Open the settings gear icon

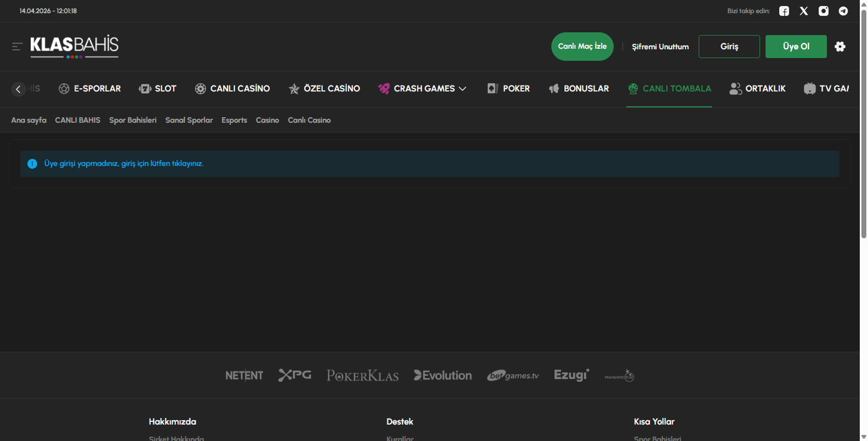coord(840,47)
